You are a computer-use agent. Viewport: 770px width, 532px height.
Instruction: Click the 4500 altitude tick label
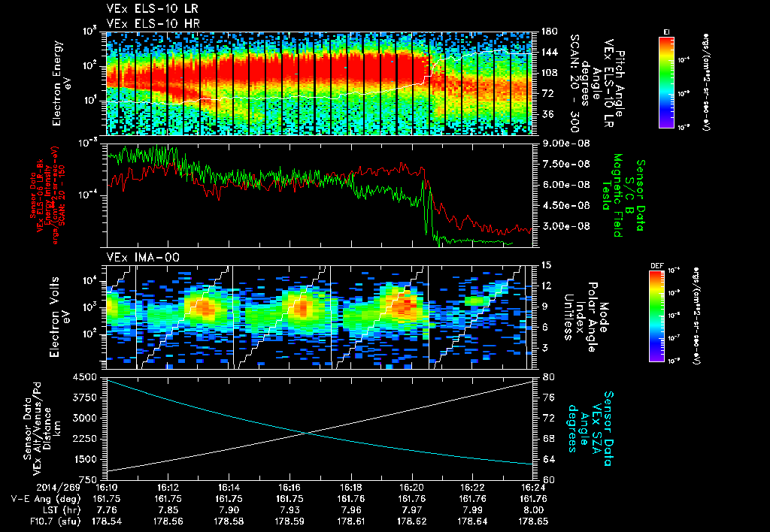[x=84, y=377]
